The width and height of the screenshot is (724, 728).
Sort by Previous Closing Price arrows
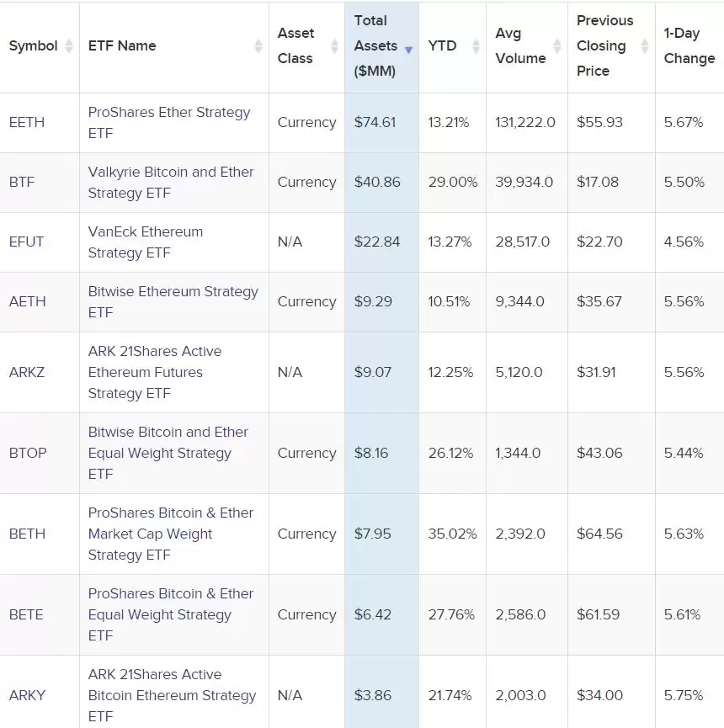(x=646, y=46)
